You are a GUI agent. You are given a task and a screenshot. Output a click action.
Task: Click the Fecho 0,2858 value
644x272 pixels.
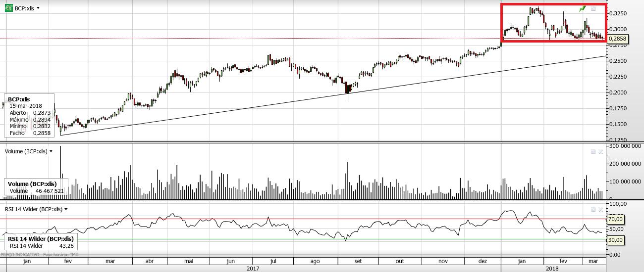pyautogui.click(x=42, y=133)
